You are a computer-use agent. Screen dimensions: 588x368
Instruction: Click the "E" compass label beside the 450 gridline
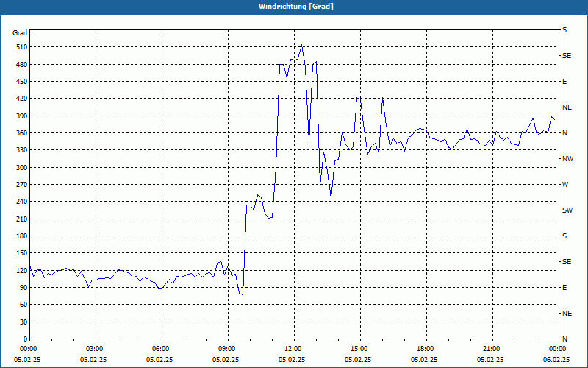pyautogui.click(x=564, y=82)
